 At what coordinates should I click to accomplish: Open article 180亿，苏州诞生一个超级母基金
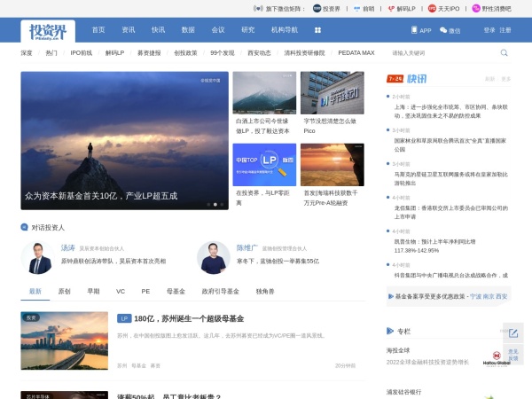(189, 318)
